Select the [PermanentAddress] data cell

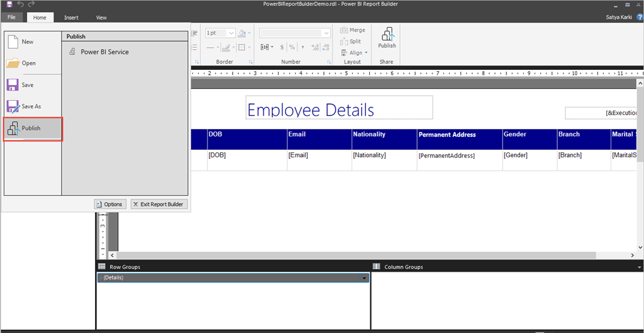coord(460,160)
